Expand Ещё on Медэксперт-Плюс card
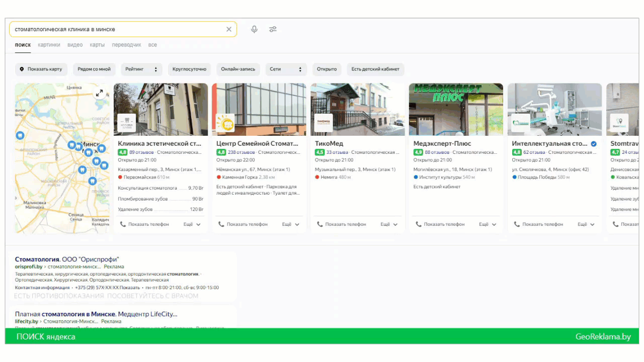The width and height of the screenshot is (644, 362). (488, 224)
